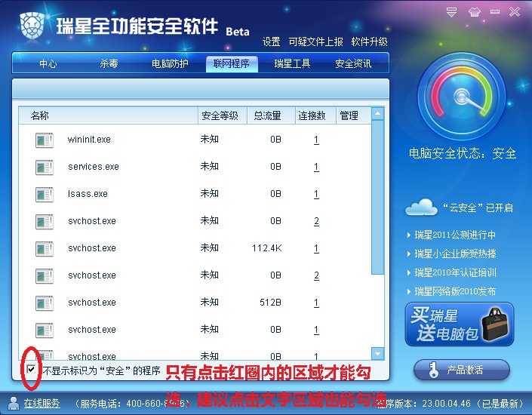Click 电脑安全状态：安全 text
Image resolution: width=532 pixels, height=415 pixels.
coord(462,153)
